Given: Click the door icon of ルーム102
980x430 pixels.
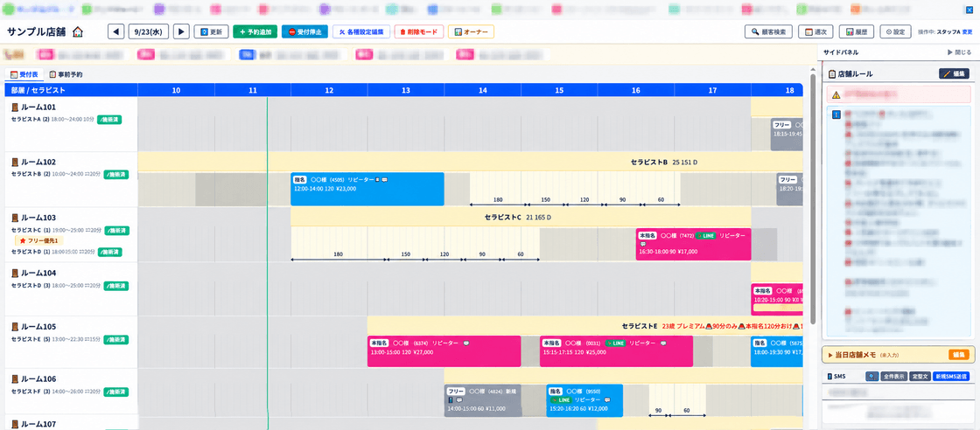Looking at the screenshot, I should point(15,163).
